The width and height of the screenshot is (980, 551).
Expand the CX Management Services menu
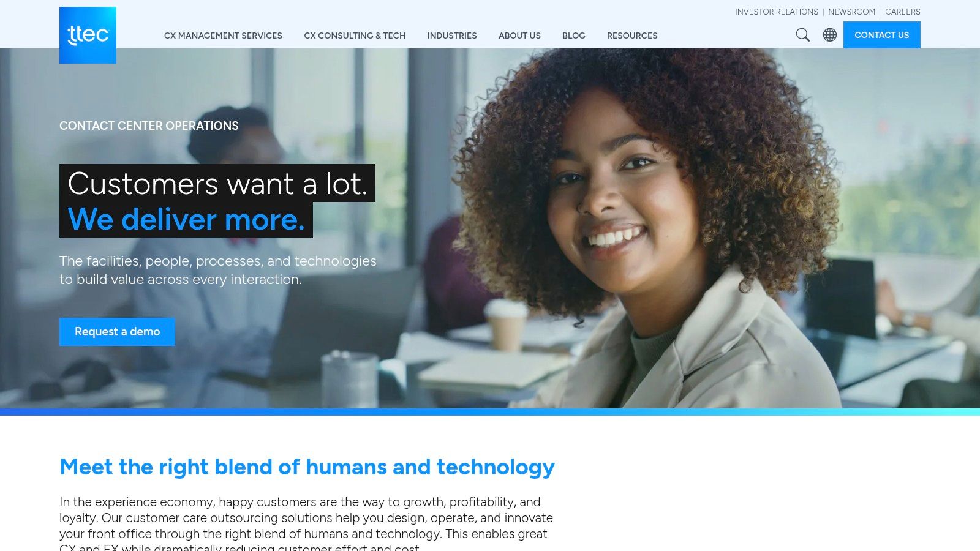(223, 36)
